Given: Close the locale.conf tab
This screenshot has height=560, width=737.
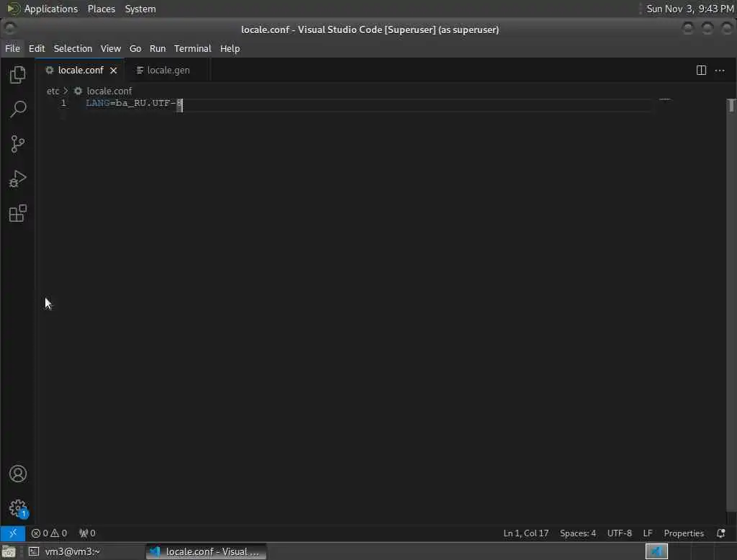Looking at the screenshot, I should tap(113, 71).
